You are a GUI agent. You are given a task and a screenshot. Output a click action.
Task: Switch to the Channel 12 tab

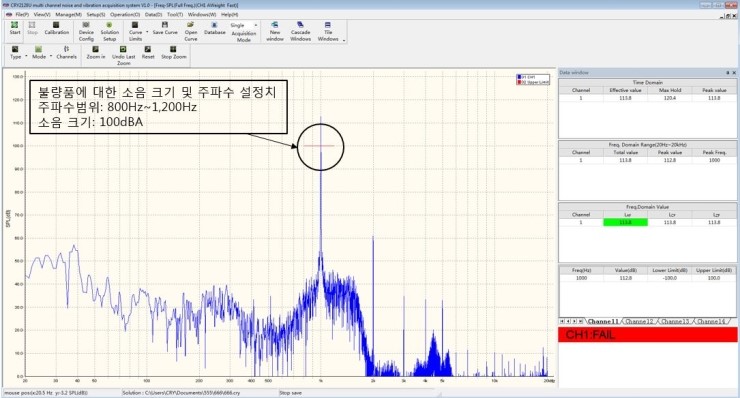(639, 321)
